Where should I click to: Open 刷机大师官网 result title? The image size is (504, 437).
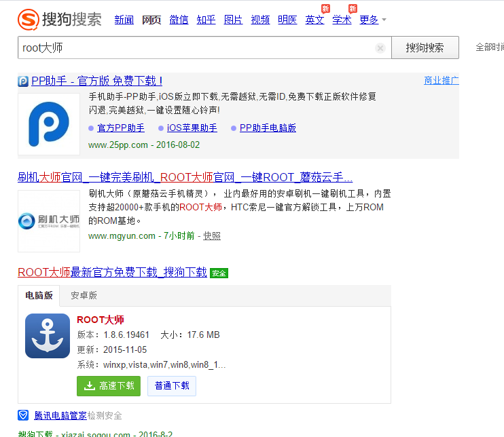(x=185, y=177)
